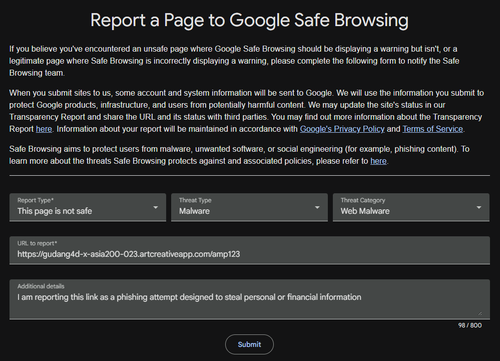500x361 pixels.
Task: Click the textarea resize handle corner
Action: click(x=480, y=313)
